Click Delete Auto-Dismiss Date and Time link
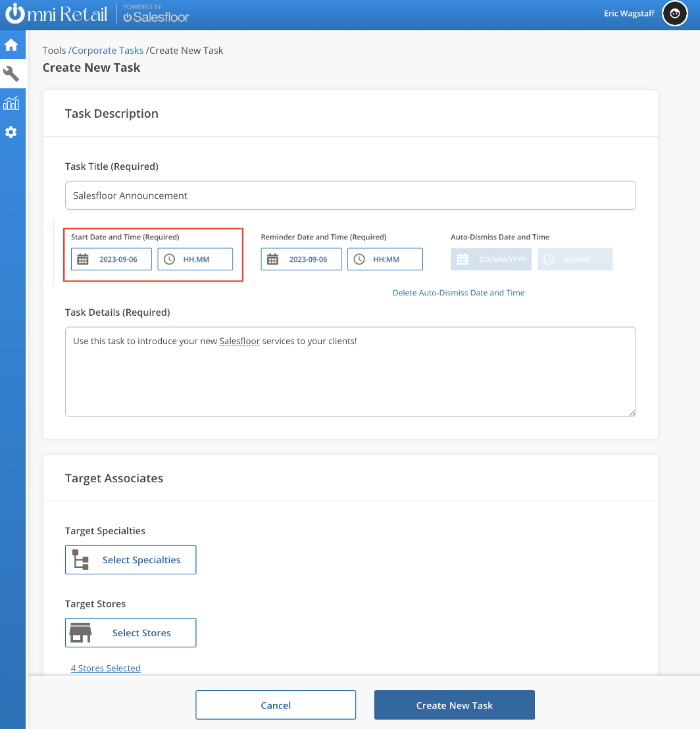Screen dimensions: 700x729 tap(459, 293)
